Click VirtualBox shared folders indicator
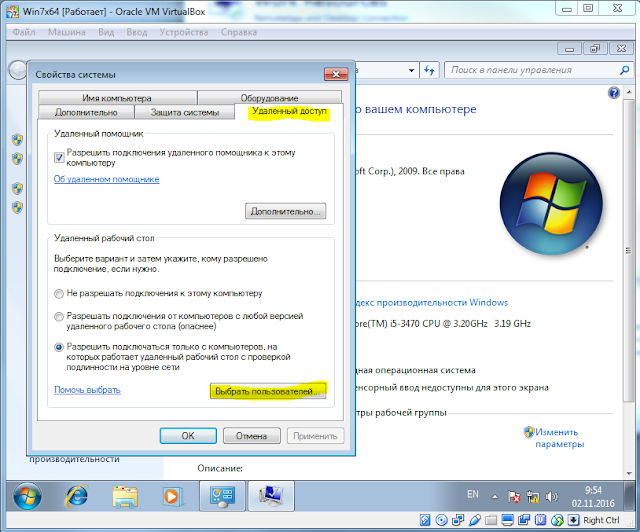The height and width of the screenshot is (532, 640). pyautogui.click(x=491, y=520)
